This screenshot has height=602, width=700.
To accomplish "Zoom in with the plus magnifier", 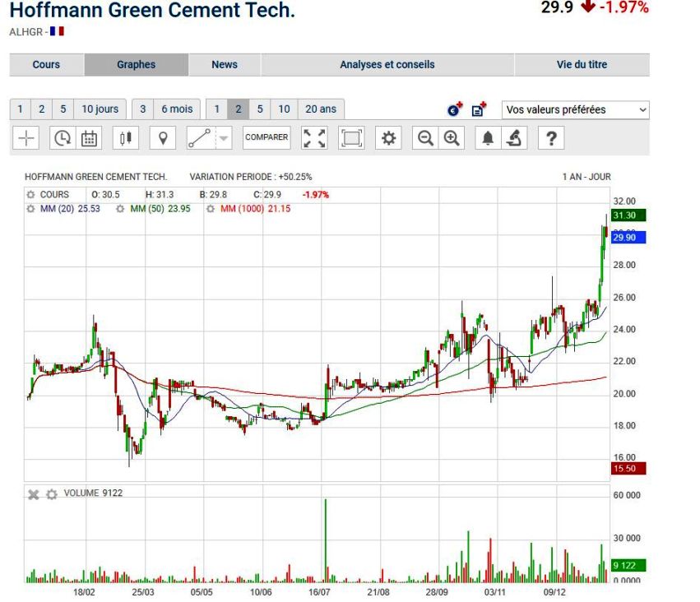I will [x=452, y=138].
